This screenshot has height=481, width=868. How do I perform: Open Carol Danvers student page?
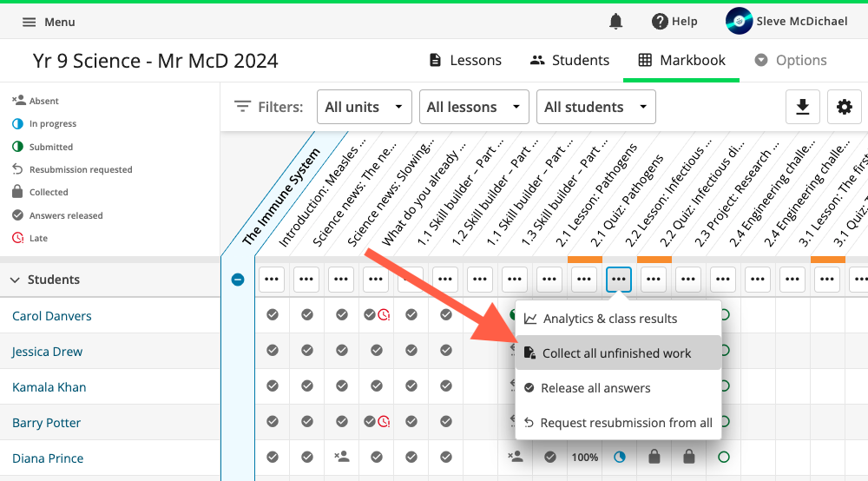(x=51, y=316)
